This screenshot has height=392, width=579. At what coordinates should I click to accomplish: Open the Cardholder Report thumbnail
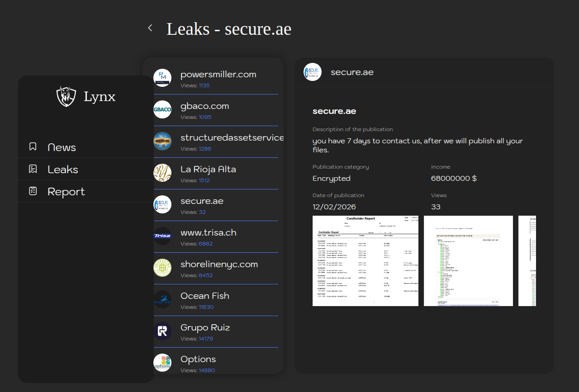tap(365, 261)
